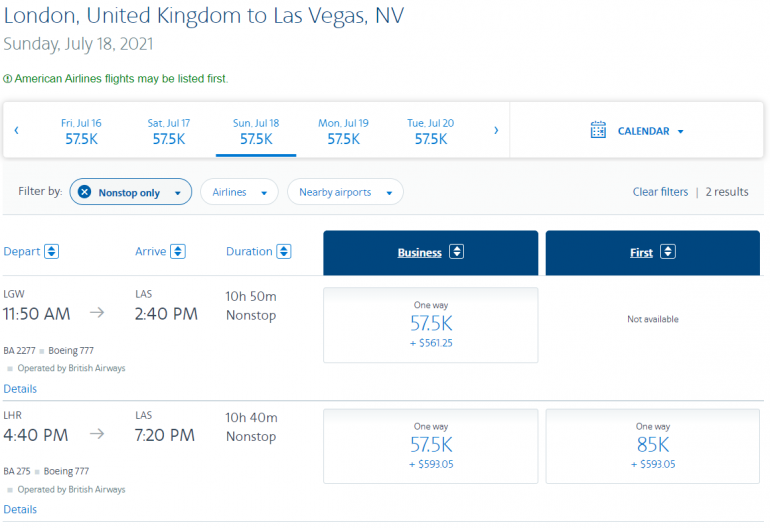Open Details for flight BA 2277

20,388
